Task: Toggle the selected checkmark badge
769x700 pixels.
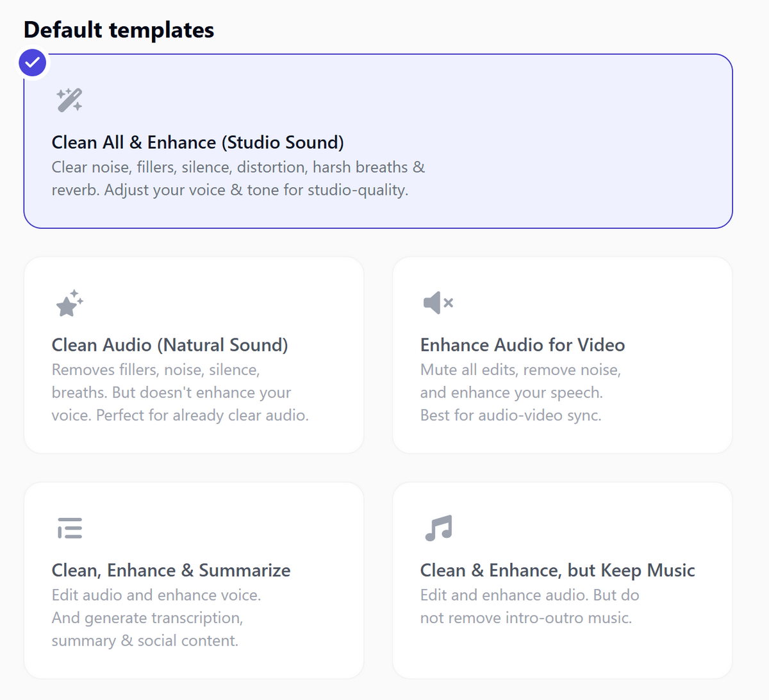Action: (33, 63)
